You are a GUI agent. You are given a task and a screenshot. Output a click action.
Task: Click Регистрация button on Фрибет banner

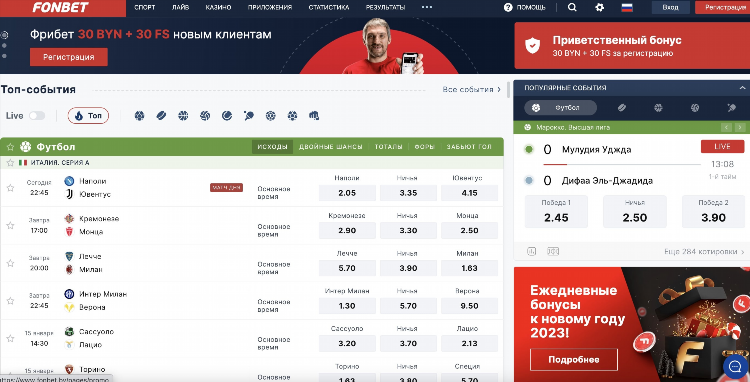pyautogui.click(x=69, y=57)
